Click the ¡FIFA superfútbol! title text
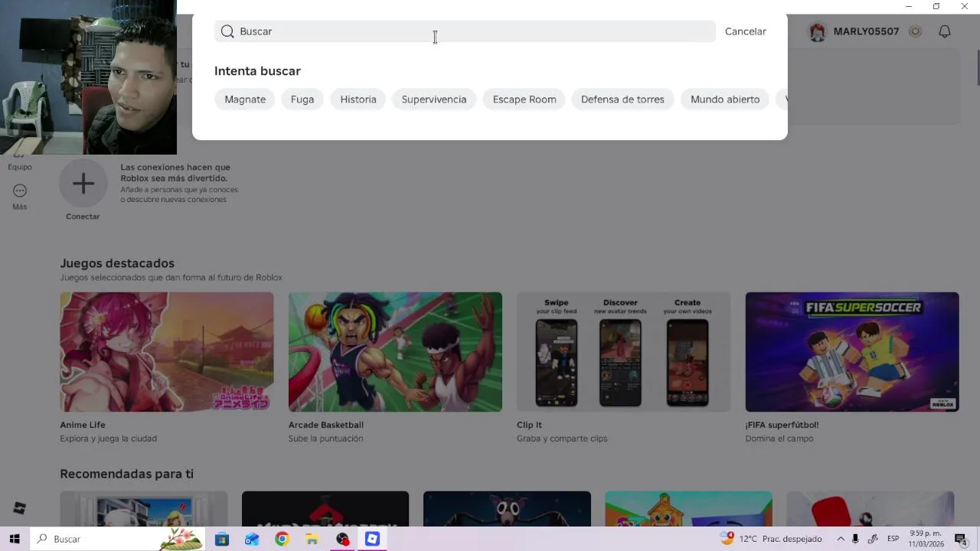 (x=782, y=425)
